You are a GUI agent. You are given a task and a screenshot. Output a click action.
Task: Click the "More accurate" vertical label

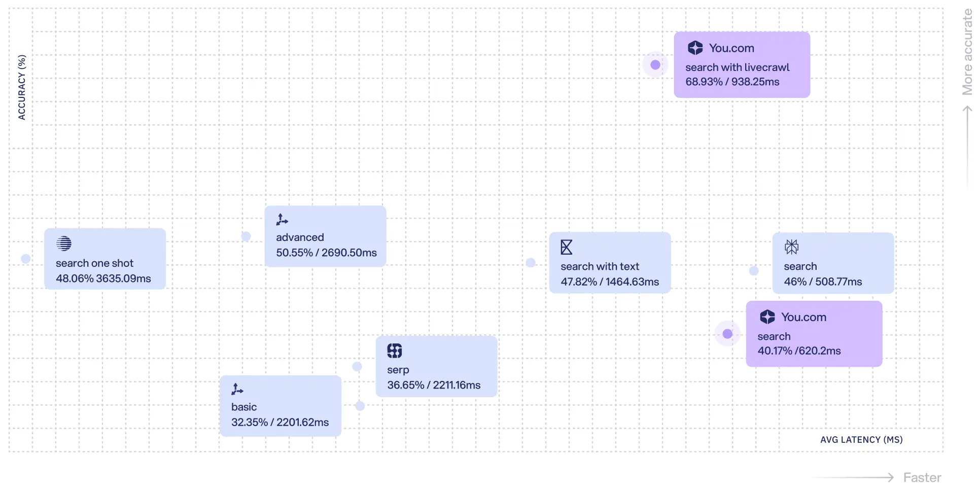coord(967,52)
